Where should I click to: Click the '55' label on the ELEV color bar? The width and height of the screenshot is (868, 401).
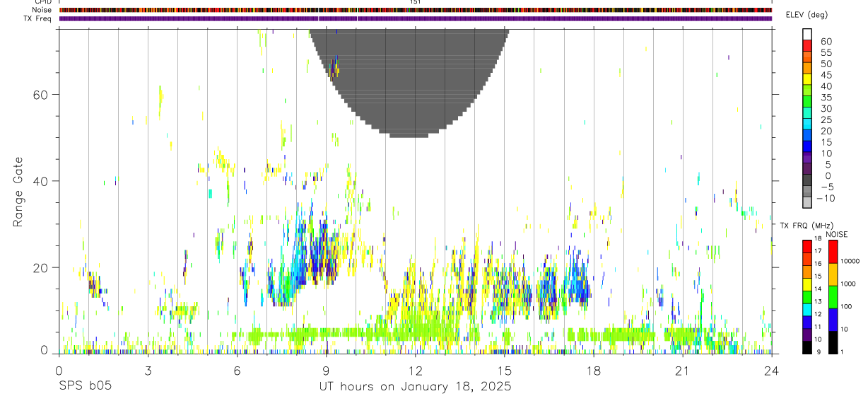click(x=826, y=52)
